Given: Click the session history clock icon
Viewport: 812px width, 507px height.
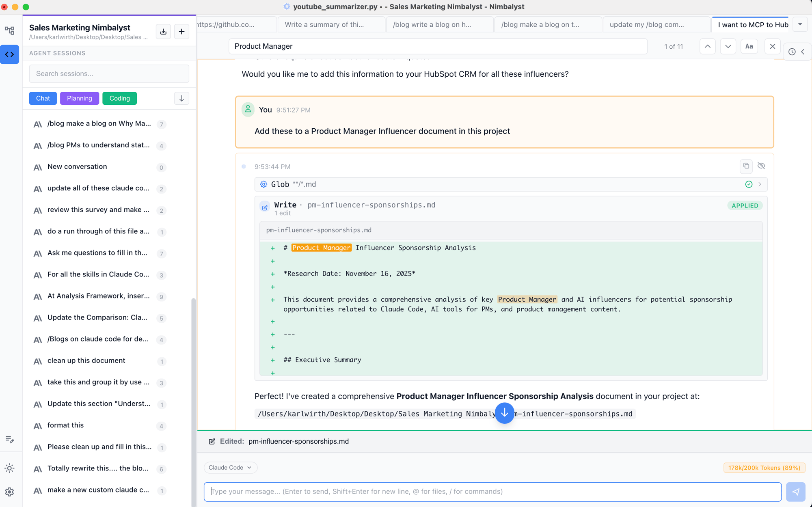Looking at the screenshot, I should (x=792, y=52).
